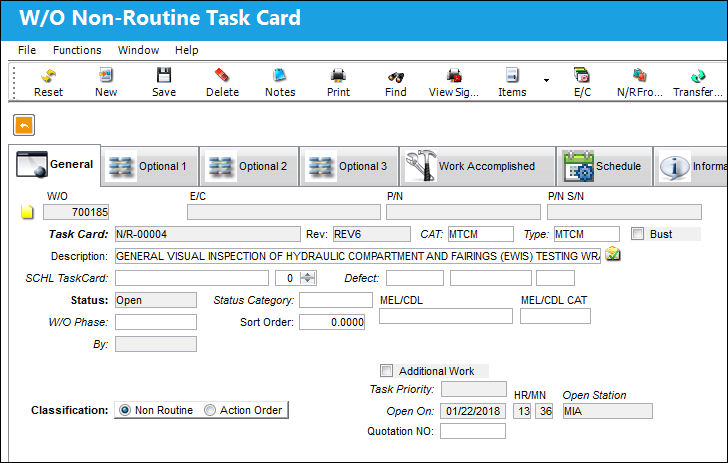The height and width of the screenshot is (463, 728).
Task: Click the MEL/CDL input field
Action: tap(446, 316)
